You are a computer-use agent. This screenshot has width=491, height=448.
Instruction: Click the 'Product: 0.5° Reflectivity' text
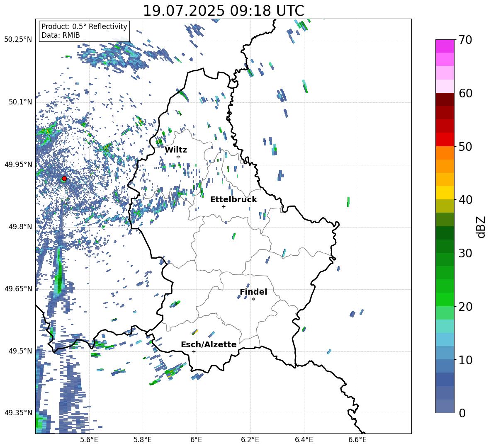point(84,26)
